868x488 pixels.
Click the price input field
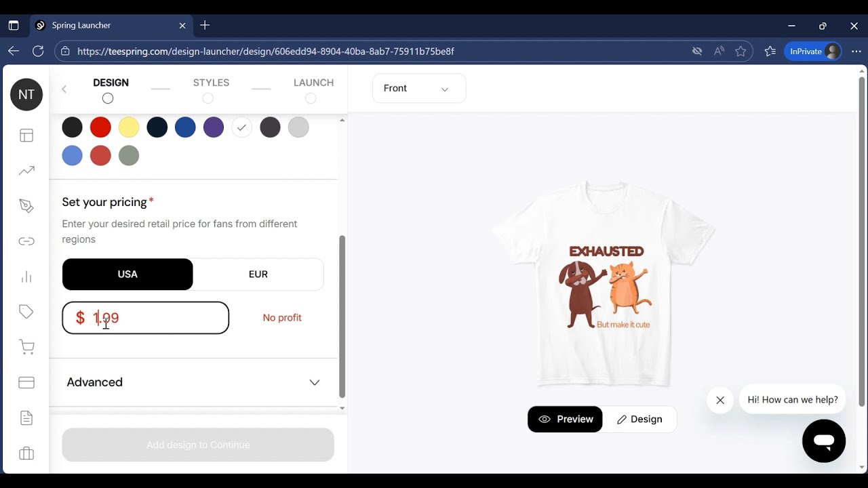(146, 318)
